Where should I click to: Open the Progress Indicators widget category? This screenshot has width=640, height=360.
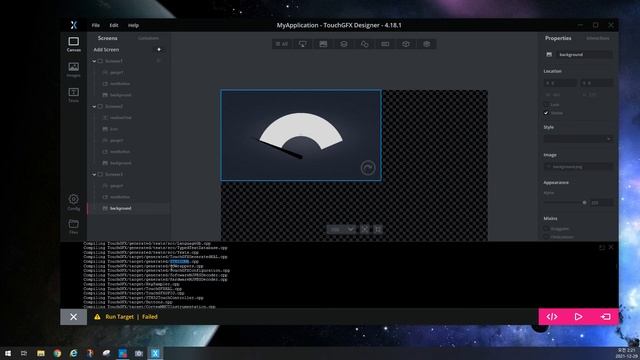tap(385, 44)
